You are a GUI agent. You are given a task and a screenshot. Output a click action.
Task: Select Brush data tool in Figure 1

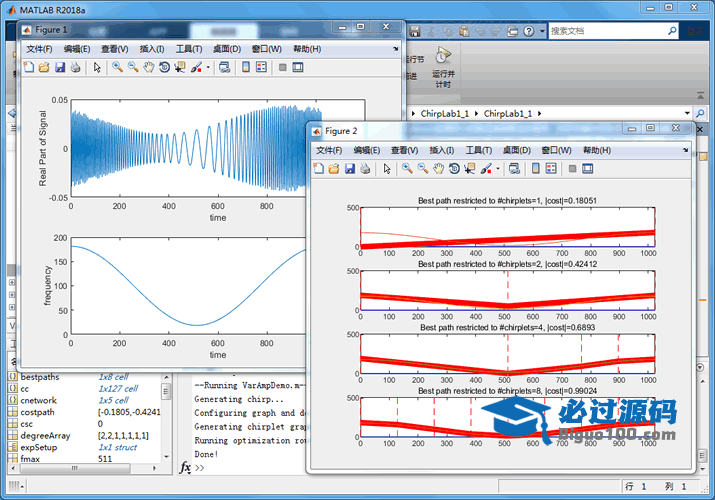pyautogui.click(x=197, y=67)
